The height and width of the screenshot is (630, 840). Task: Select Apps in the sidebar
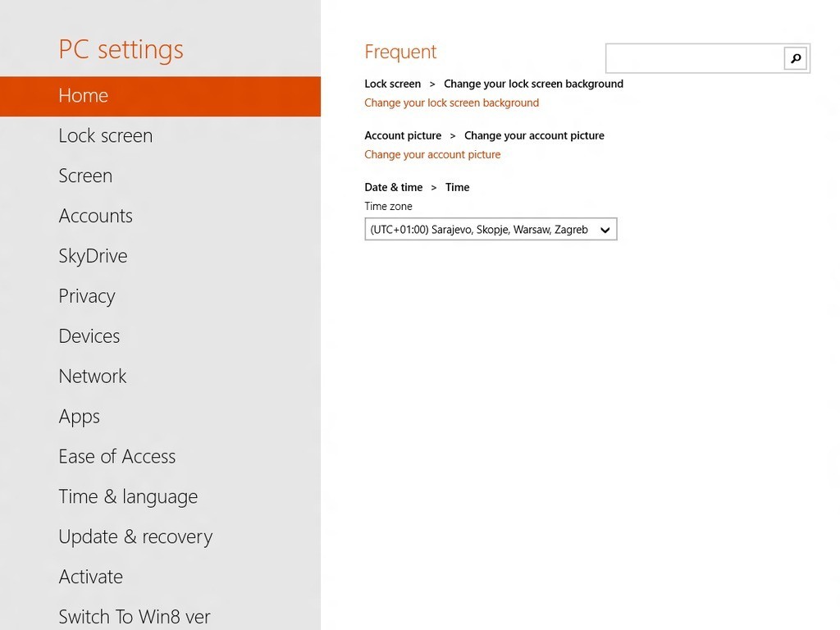click(79, 417)
